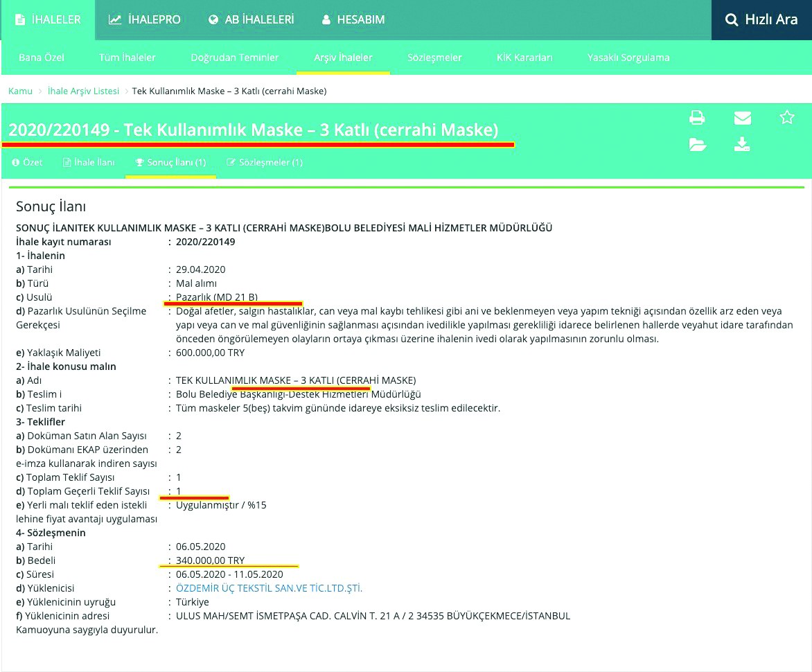Click Kamu breadcrumb link
This screenshot has width=812, height=672.
point(20,91)
